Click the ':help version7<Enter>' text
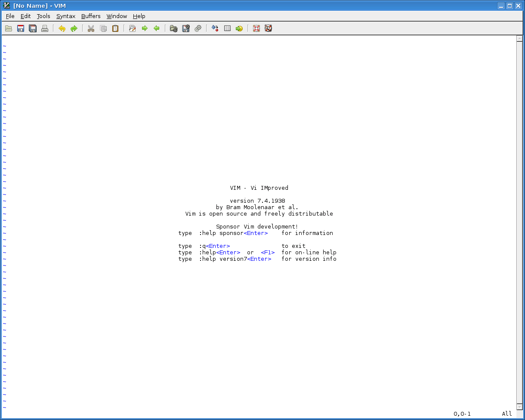Viewport: 525px width, 420px height. pyautogui.click(x=235, y=259)
